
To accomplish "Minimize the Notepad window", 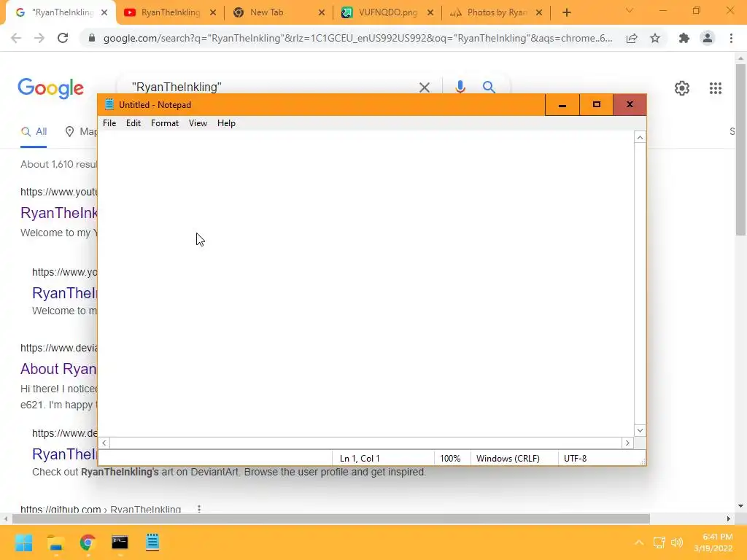I will click(562, 105).
